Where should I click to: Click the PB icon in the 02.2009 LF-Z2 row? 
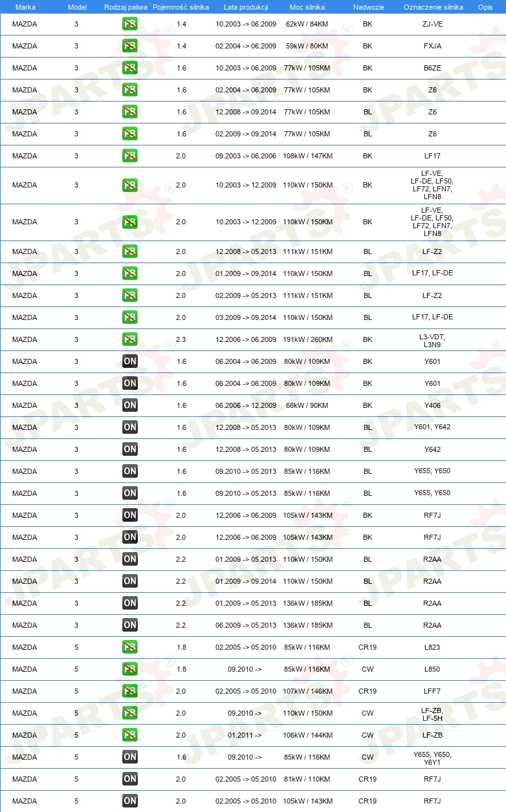pos(130,296)
